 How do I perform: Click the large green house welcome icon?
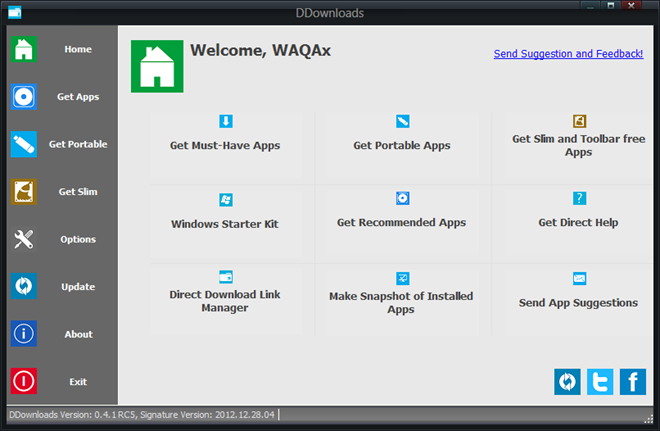click(x=157, y=67)
